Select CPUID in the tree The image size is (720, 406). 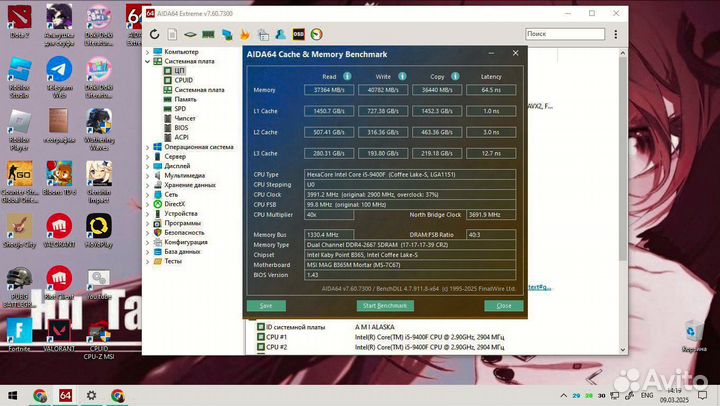tap(185, 80)
